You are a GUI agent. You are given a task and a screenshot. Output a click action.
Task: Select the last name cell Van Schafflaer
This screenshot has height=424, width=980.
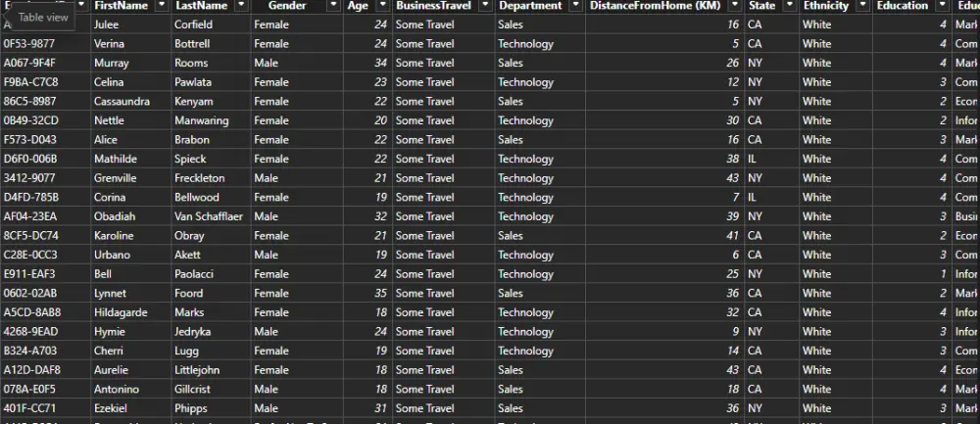pyautogui.click(x=209, y=216)
